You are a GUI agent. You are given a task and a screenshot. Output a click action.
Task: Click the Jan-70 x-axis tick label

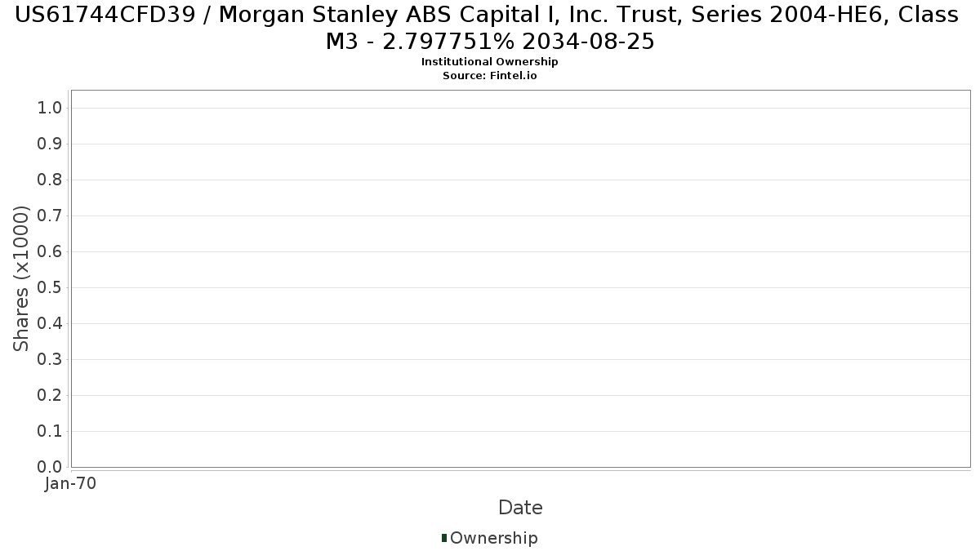[x=71, y=483]
